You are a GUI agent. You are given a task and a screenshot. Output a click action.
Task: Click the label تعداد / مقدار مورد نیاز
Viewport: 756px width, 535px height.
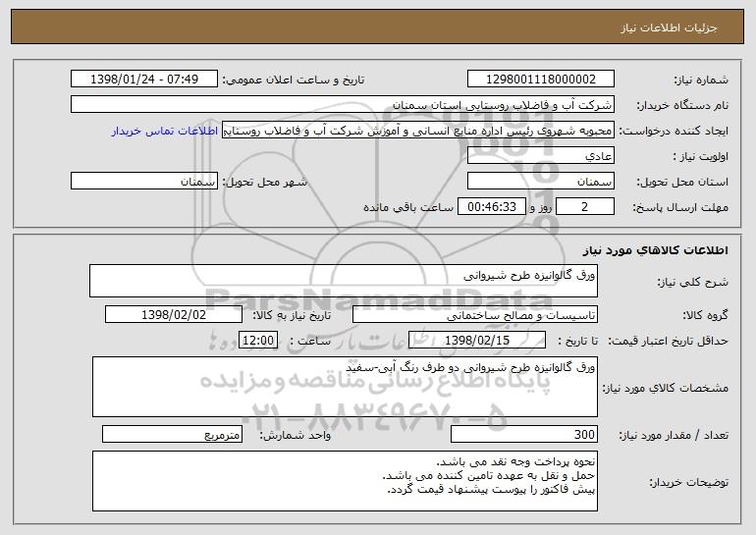[x=674, y=435]
